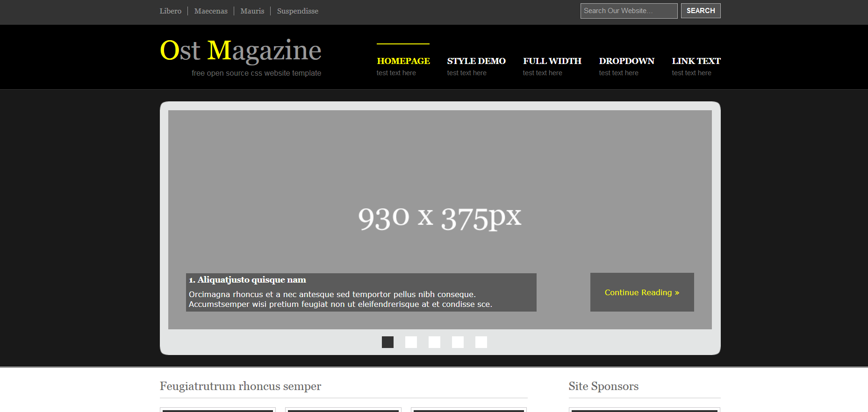Open the LINK TEXT nav item
868x412 pixels.
pyautogui.click(x=696, y=61)
